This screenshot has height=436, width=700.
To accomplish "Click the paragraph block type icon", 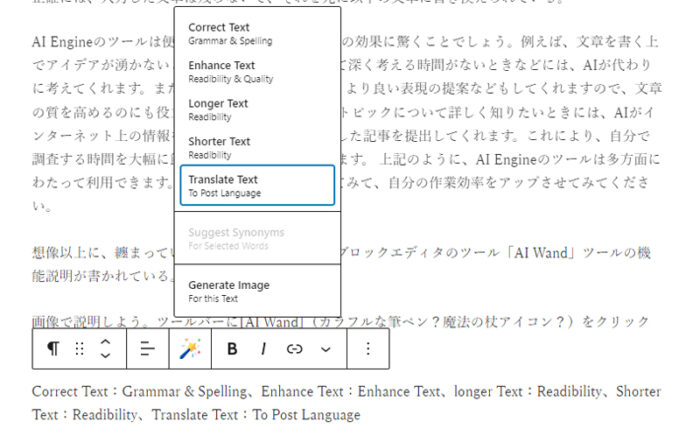I will tap(53, 349).
